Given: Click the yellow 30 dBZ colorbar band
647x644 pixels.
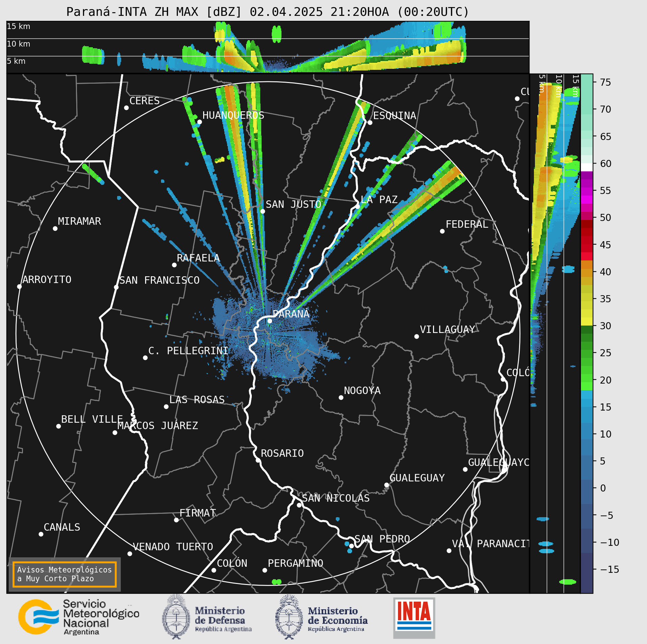Looking at the screenshot, I should tap(587, 321).
